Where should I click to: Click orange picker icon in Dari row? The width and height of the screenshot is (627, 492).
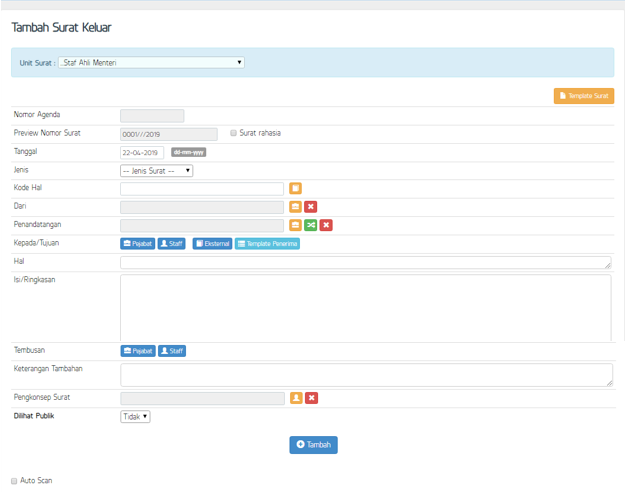(295, 206)
